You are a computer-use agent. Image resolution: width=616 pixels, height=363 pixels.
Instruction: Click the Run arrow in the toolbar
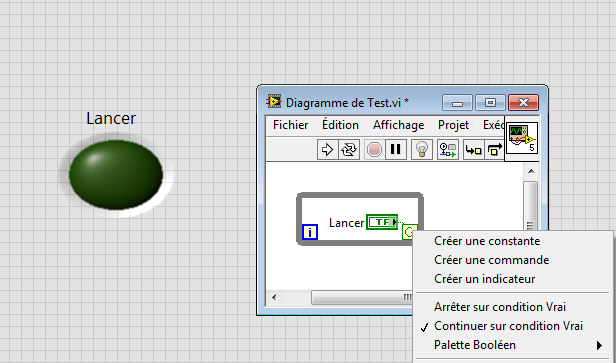pyautogui.click(x=327, y=150)
